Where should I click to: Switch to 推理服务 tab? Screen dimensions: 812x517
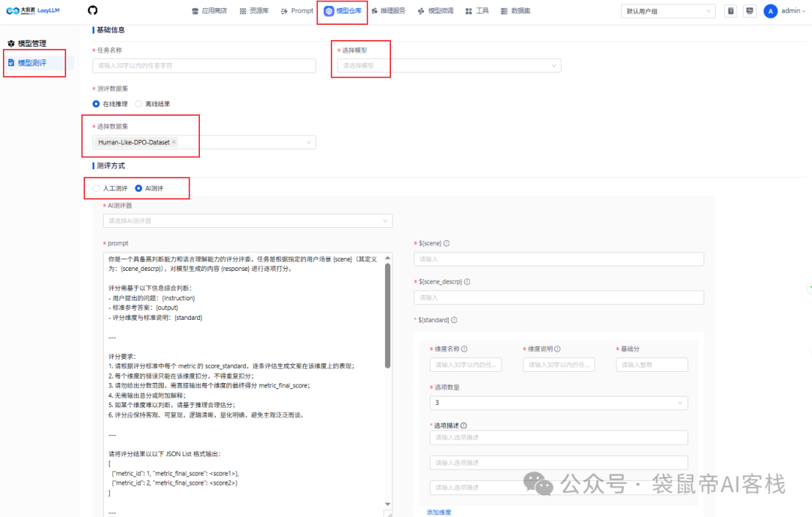(x=389, y=11)
